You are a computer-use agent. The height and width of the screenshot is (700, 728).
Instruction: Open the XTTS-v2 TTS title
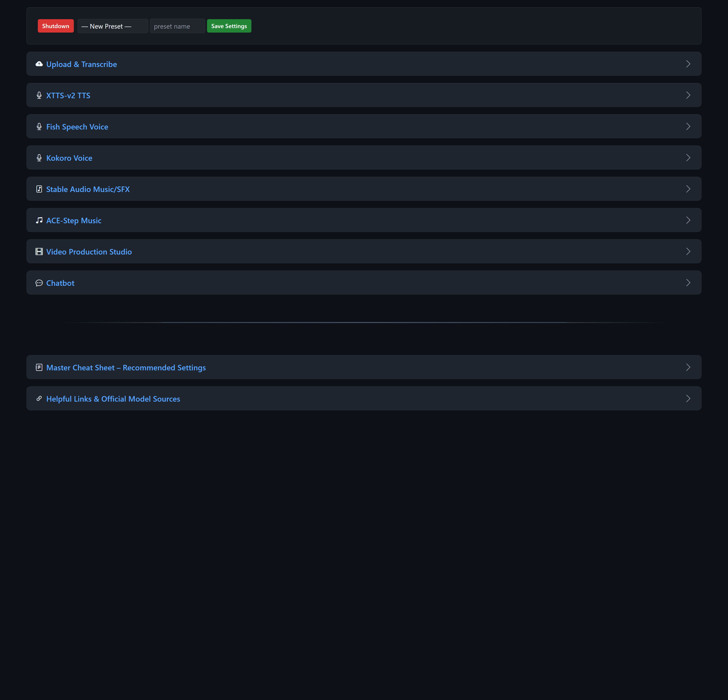(x=68, y=95)
